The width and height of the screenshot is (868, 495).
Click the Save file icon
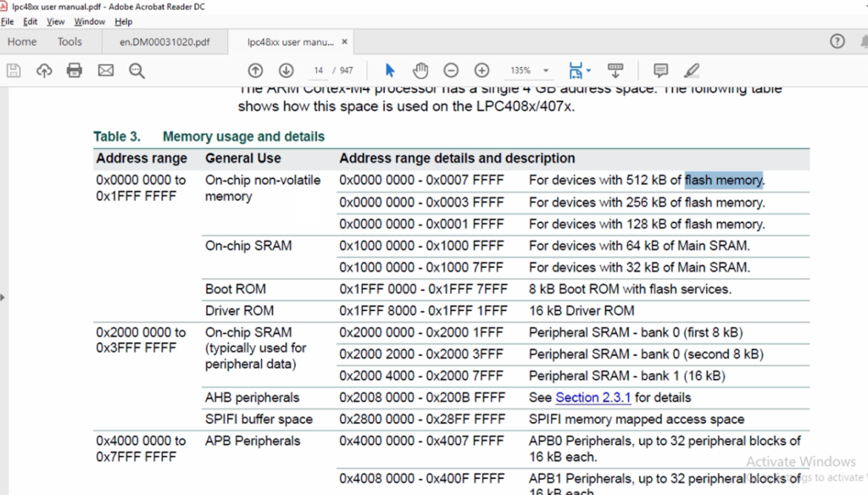click(x=14, y=70)
